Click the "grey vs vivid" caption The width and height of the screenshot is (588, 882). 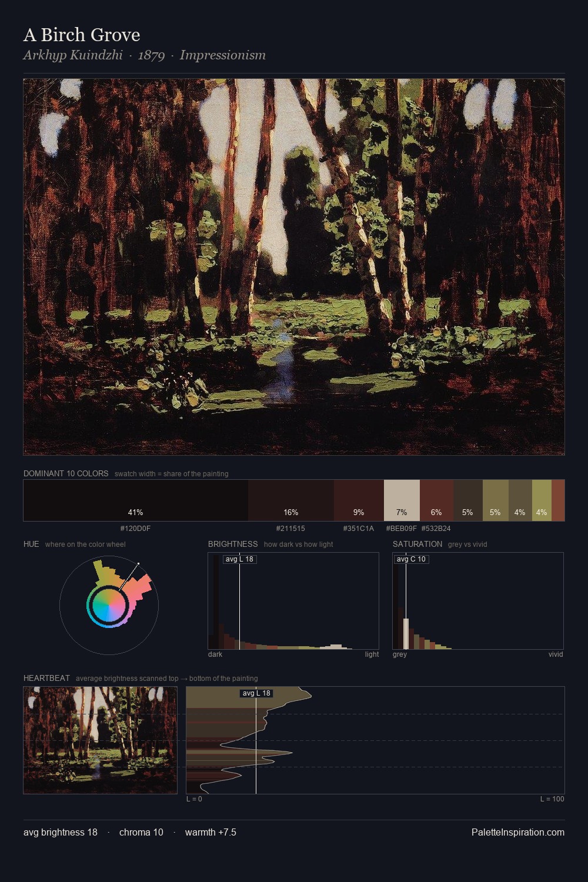coord(467,544)
